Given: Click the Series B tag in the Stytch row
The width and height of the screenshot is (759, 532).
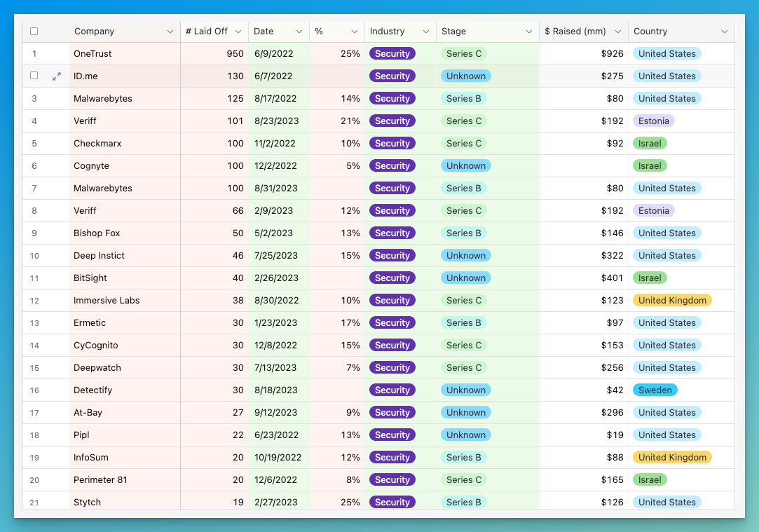Looking at the screenshot, I should pyautogui.click(x=464, y=502).
